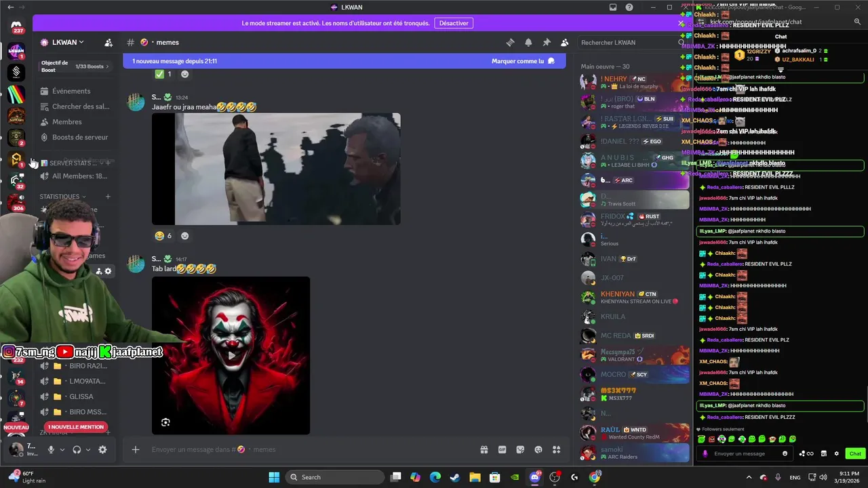Open the gift icon in message bar

pos(484,449)
